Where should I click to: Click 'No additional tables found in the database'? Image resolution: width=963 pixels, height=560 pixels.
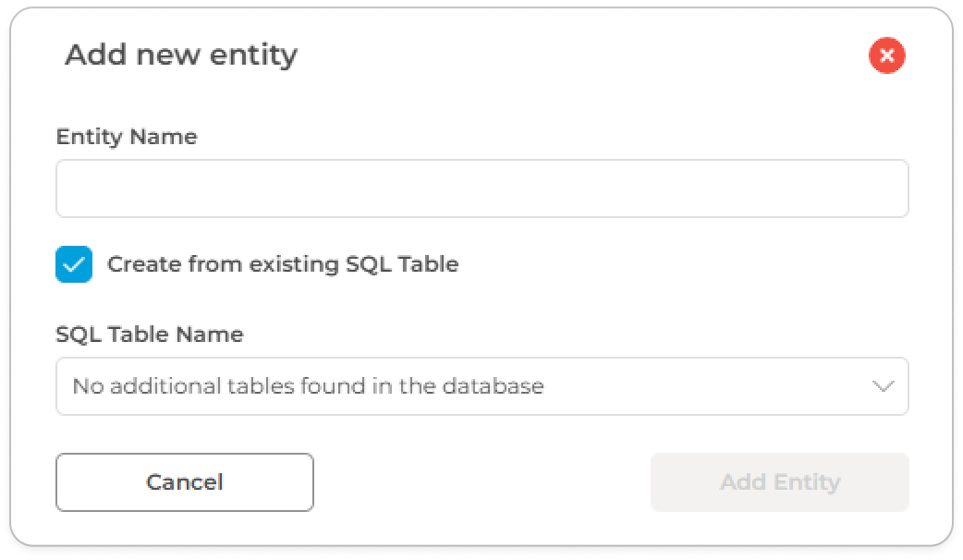[308, 386]
